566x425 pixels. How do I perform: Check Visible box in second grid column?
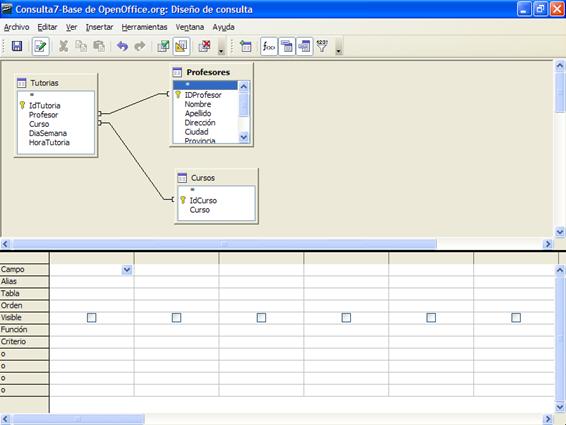pyautogui.click(x=177, y=317)
